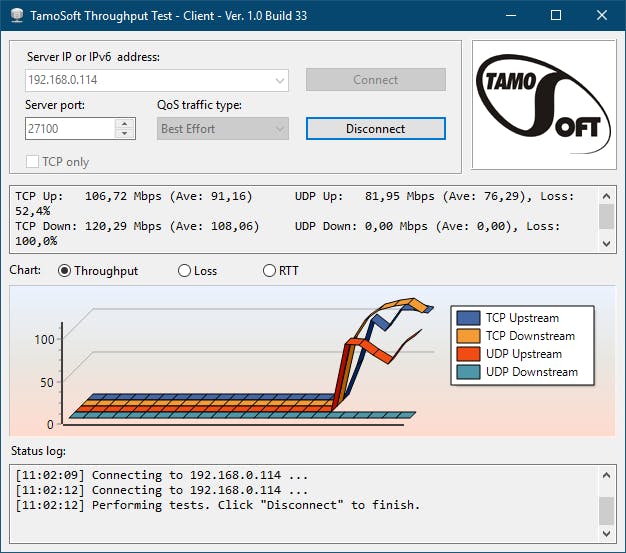Click the server port 27100 field
The width and height of the screenshot is (626, 553).
coord(70,129)
